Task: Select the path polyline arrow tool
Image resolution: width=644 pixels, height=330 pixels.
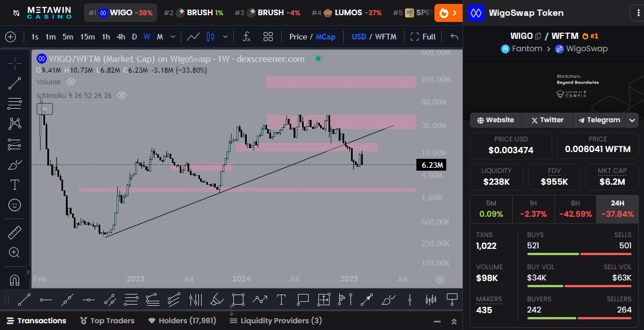Action: (260, 300)
